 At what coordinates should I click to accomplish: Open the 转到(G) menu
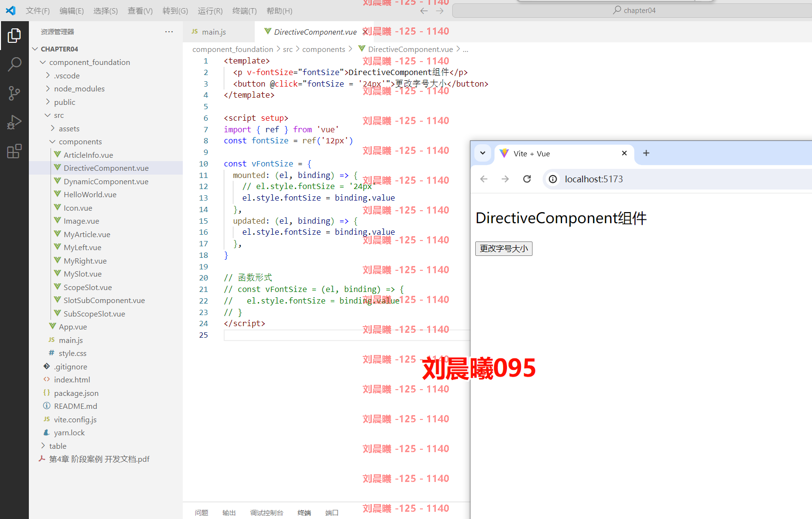[x=175, y=11]
